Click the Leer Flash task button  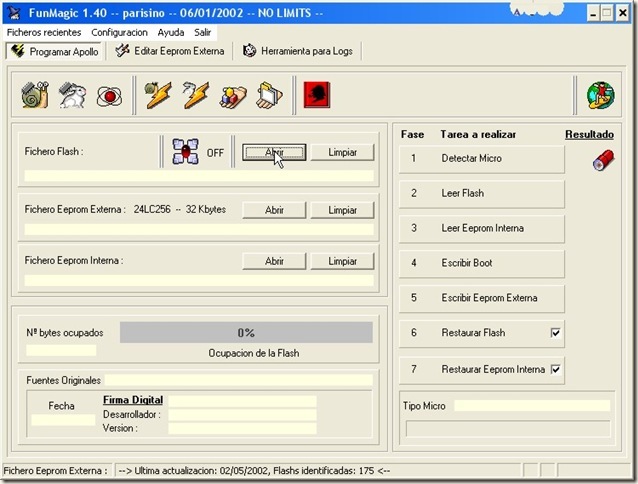482,194
